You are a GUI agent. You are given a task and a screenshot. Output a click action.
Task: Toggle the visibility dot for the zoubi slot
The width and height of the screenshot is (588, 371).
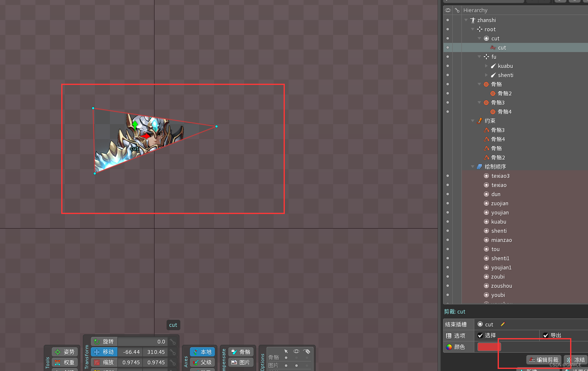pyautogui.click(x=448, y=276)
